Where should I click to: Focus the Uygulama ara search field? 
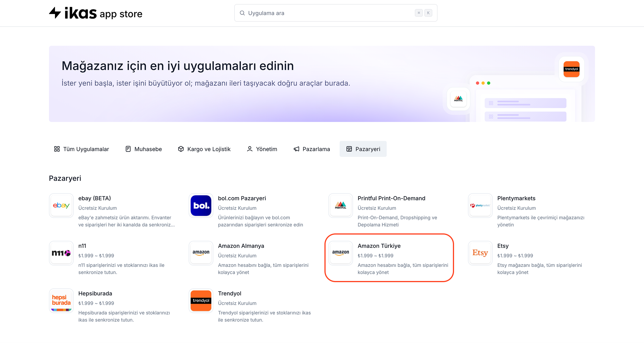coord(336,13)
